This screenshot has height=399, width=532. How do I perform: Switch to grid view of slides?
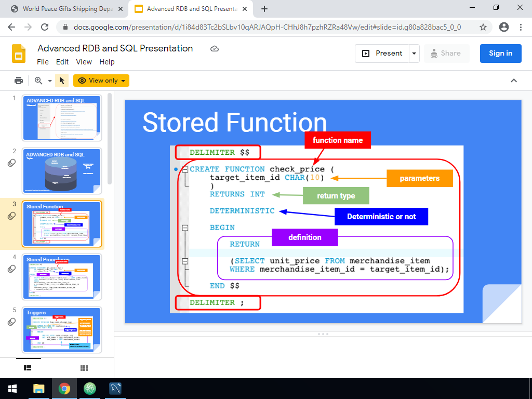[x=84, y=368]
